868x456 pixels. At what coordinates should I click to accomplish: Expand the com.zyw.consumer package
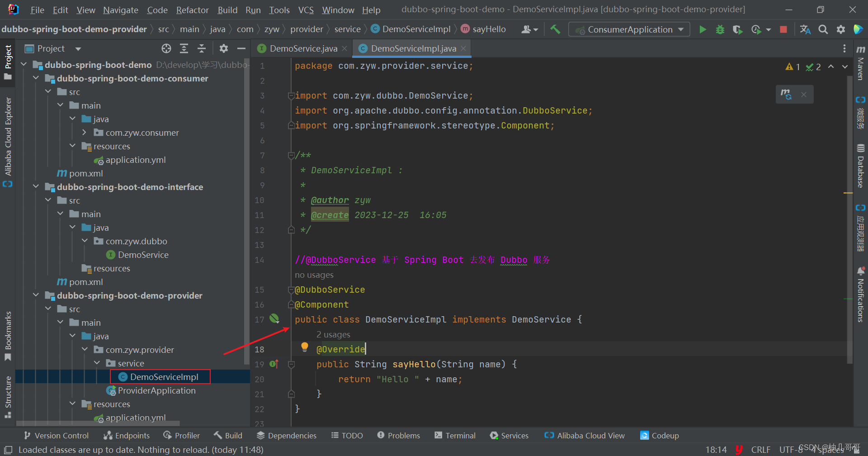click(85, 133)
